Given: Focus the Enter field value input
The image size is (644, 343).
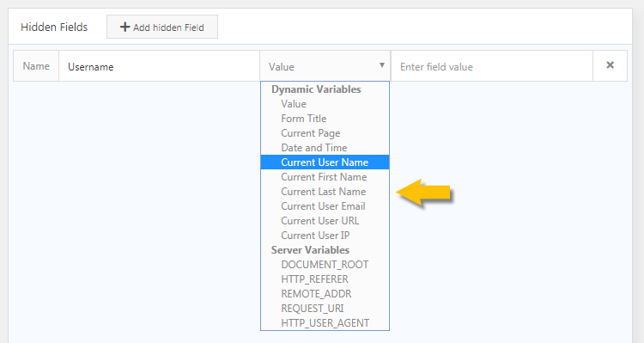Looking at the screenshot, I should pos(492,66).
